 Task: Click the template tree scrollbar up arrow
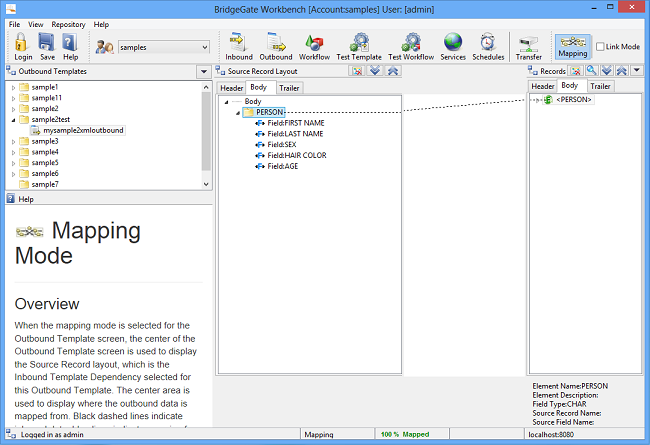(x=206, y=87)
